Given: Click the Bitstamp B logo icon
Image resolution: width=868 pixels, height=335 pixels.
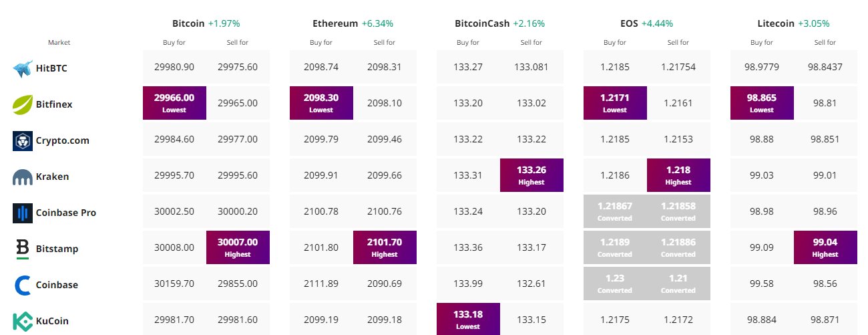Looking at the screenshot, I should point(23,249).
